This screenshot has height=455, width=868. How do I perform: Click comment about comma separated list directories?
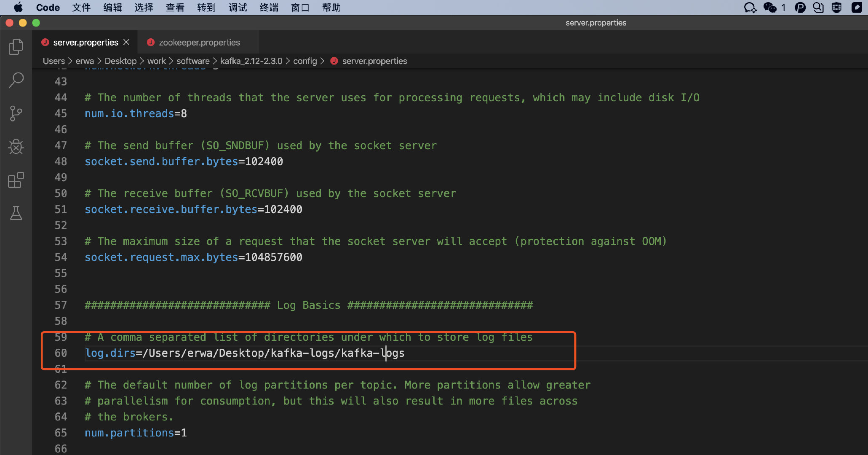309,337
